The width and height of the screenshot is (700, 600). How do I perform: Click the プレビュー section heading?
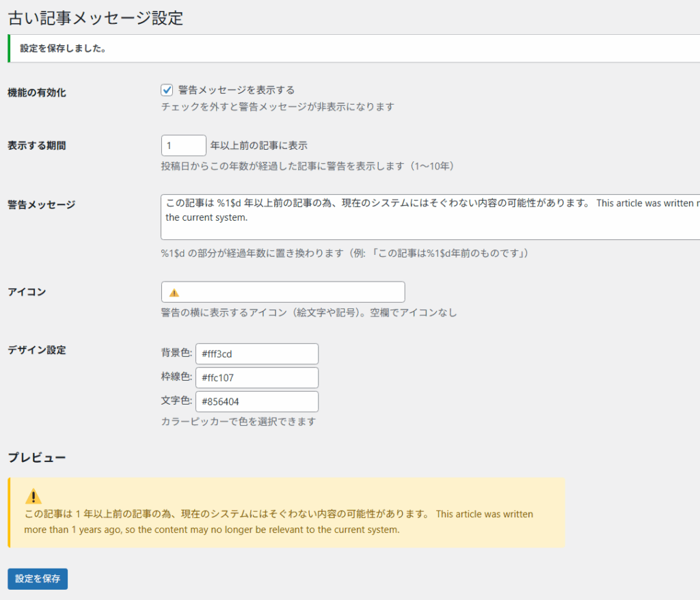(x=37, y=457)
